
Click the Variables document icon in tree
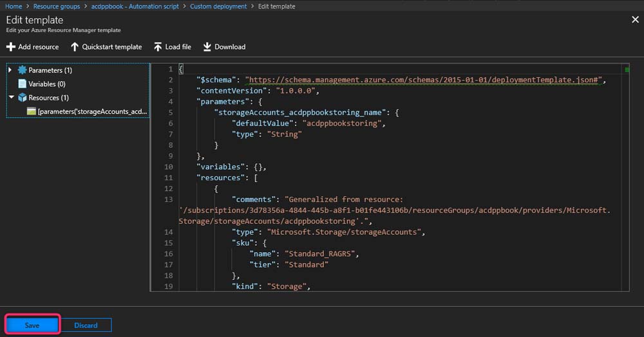pyautogui.click(x=23, y=84)
